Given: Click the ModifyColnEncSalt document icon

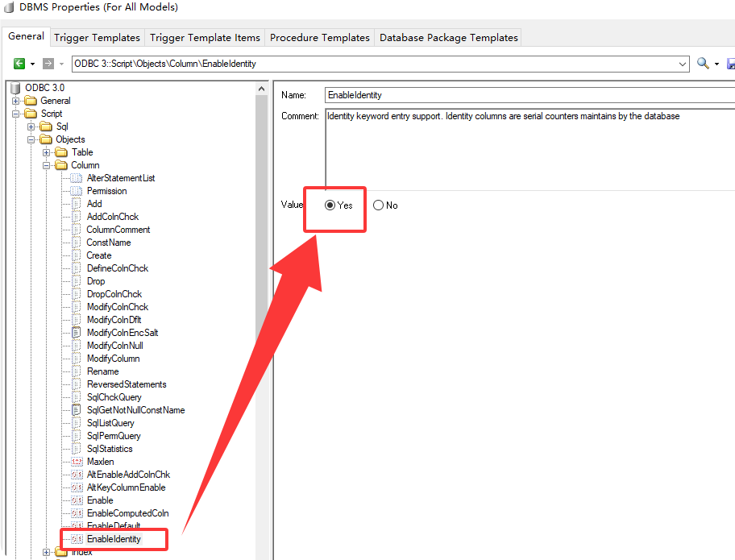Looking at the screenshot, I should pos(76,333).
